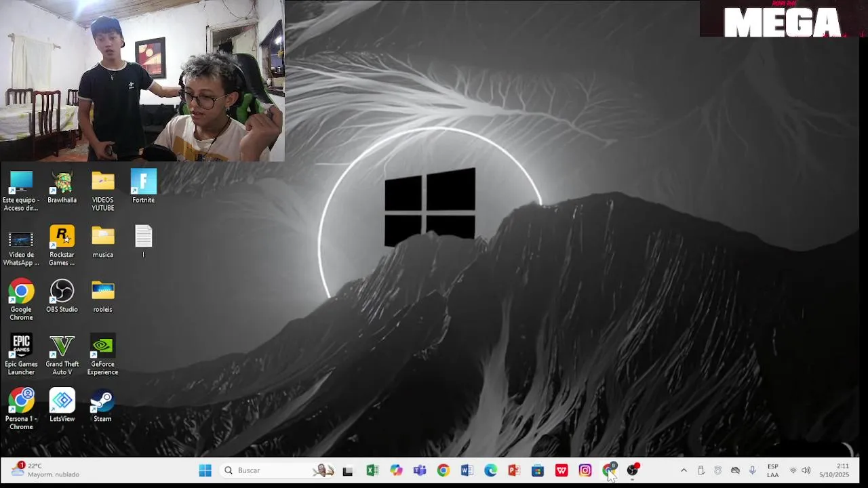The width and height of the screenshot is (868, 488).
Task: Launch the Steam desktop shortcut
Action: tap(102, 406)
